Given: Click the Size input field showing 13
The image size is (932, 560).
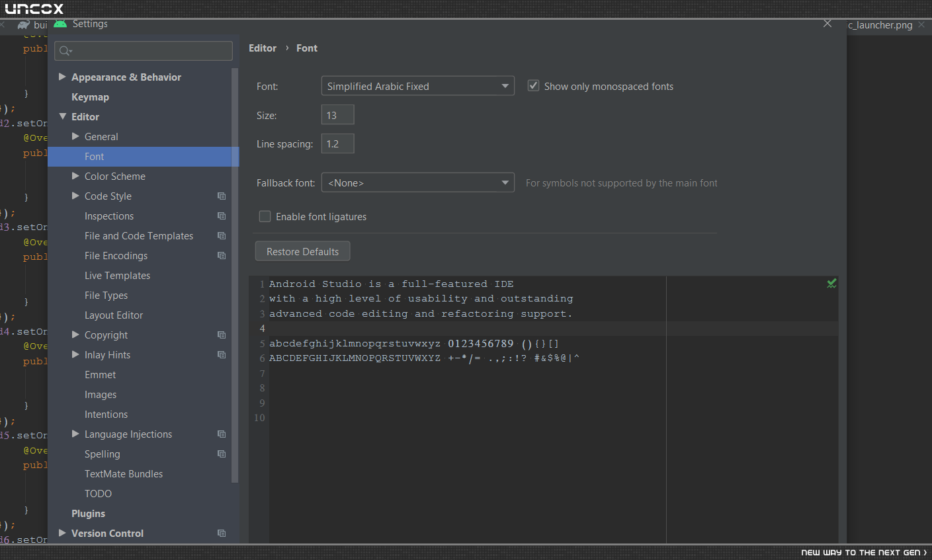Looking at the screenshot, I should click(x=338, y=114).
